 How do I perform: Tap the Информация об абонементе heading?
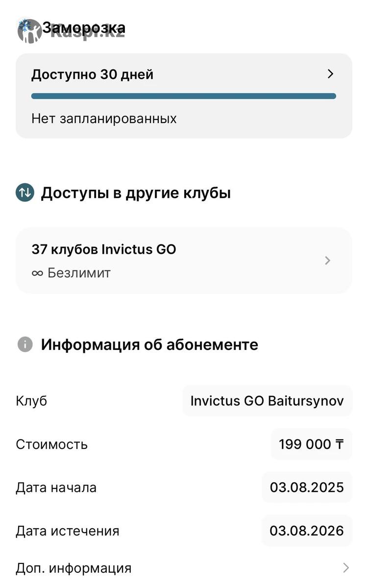(x=149, y=344)
